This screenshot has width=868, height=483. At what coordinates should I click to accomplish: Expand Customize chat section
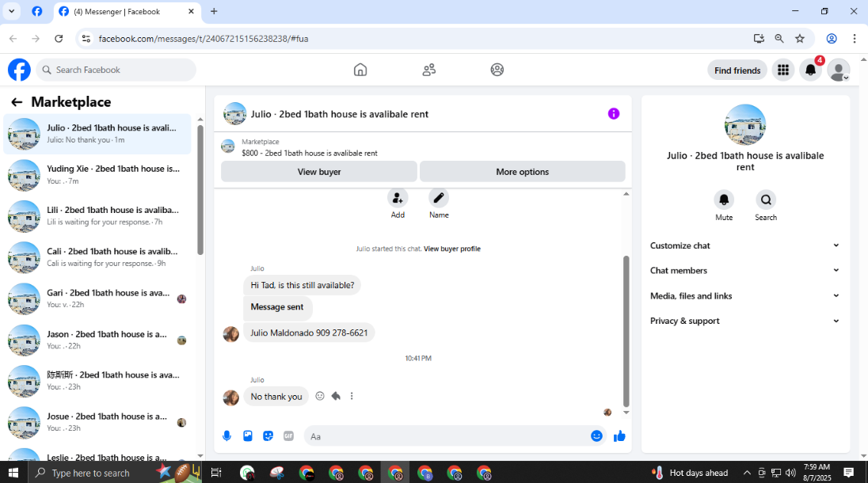pos(744,245)
